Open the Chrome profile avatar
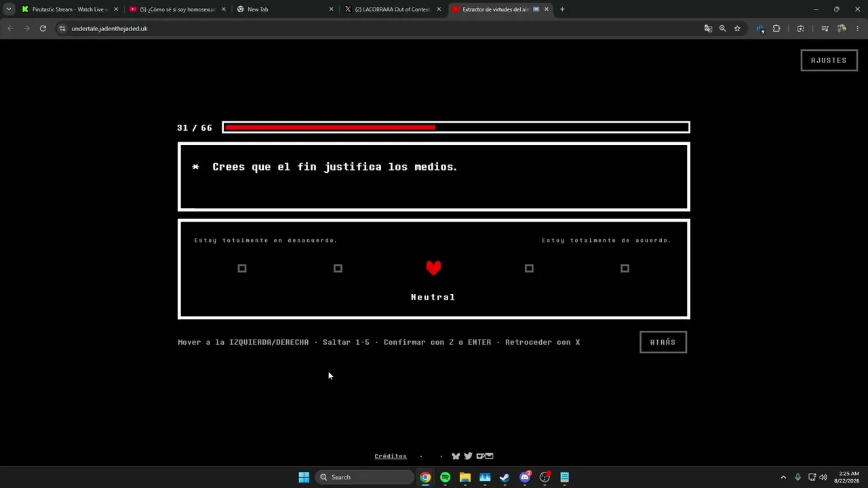This screenshot has width=868, height=488. pos(842,28)
